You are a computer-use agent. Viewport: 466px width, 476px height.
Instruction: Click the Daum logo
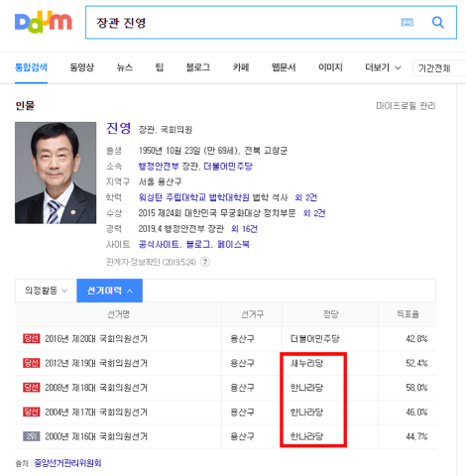pos(44,22)
